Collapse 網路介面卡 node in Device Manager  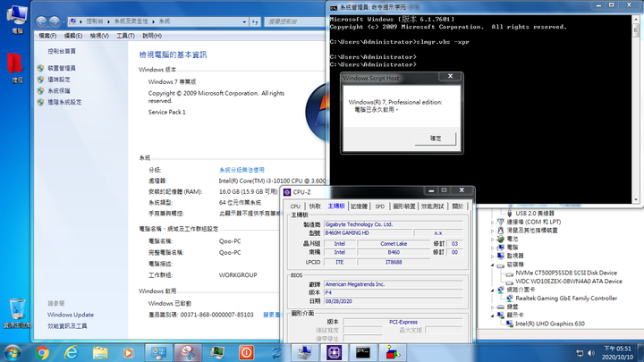(492, 290)
